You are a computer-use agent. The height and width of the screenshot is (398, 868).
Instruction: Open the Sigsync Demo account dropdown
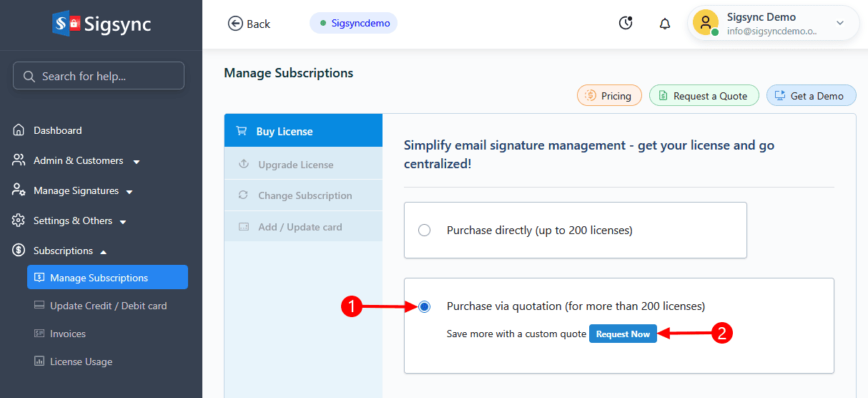tap(840, 24)
